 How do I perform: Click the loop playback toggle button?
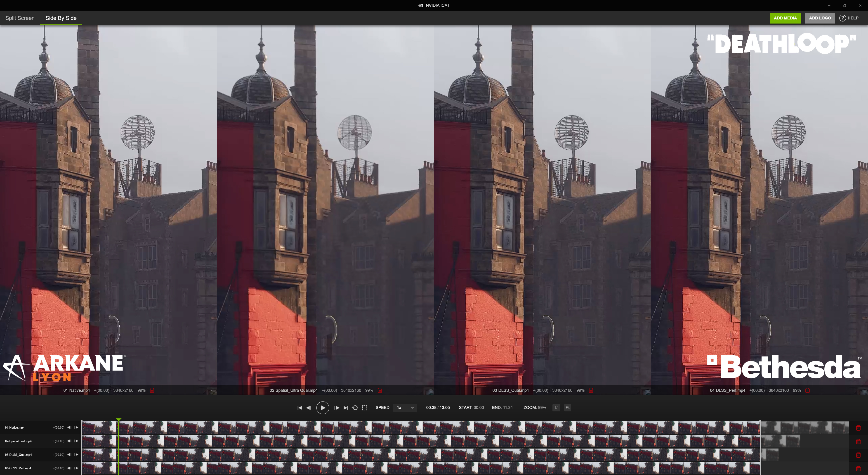click(x=355, y=408)
